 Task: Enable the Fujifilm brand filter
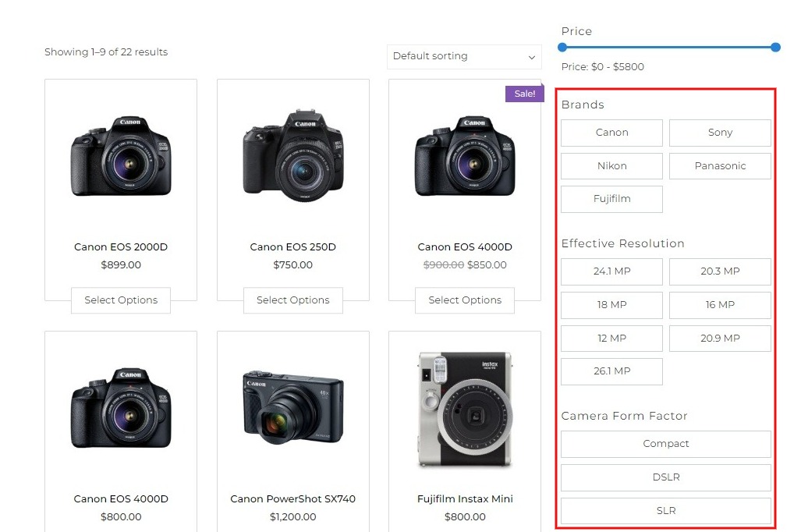click(611, 199)
